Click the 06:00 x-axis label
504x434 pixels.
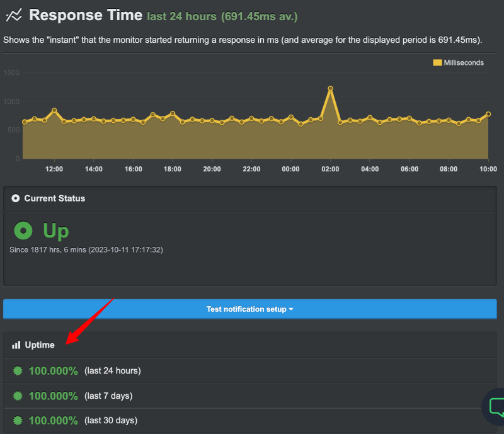(x=409, y=169)
